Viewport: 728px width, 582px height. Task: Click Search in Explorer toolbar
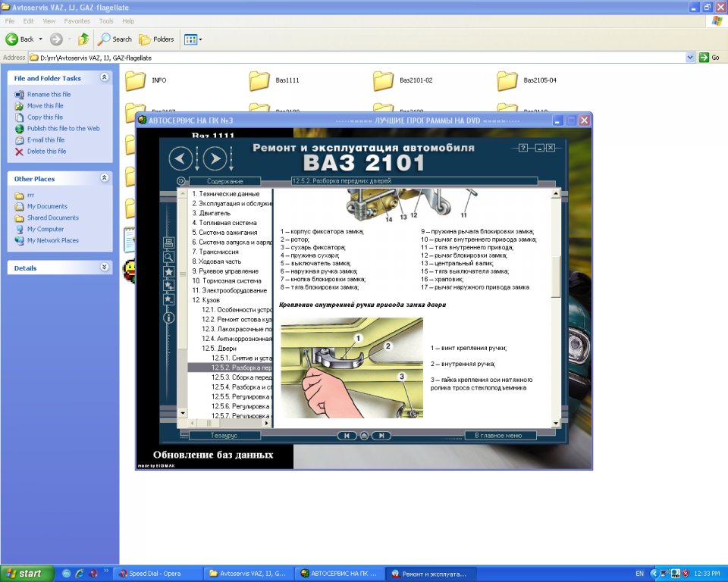pos(115,39)
